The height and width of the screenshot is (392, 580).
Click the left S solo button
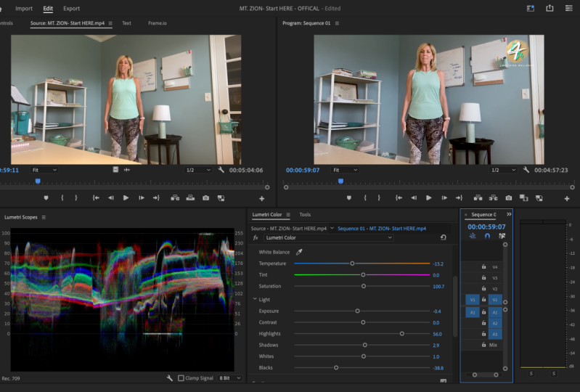coord(531,374)
